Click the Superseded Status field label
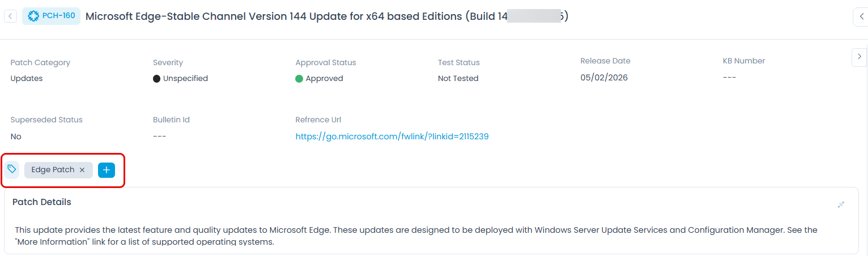Screen dimensions: 868x256 [46, 120]
